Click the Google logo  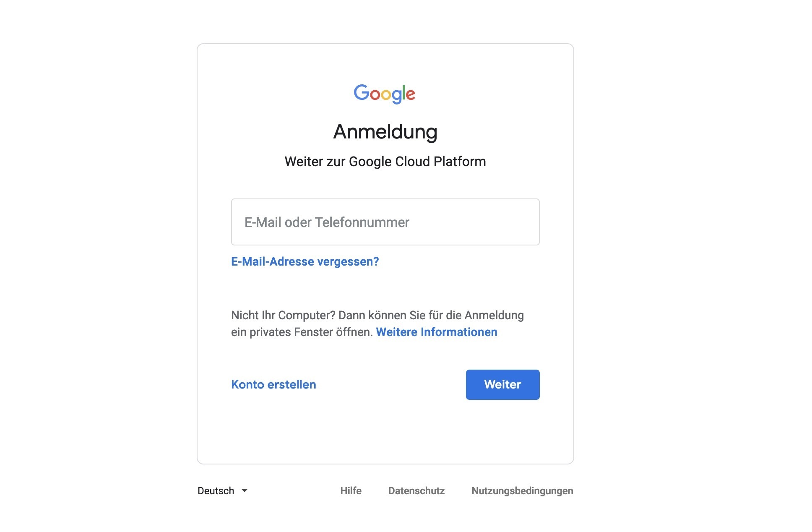tap(385, 93)
